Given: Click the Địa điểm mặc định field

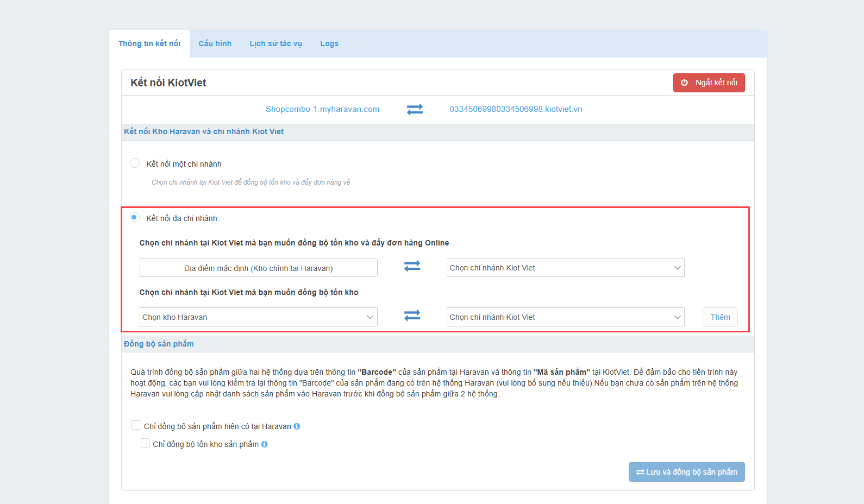Looking at the screenshot, I should pyautogui.click(x=259, y=268).
